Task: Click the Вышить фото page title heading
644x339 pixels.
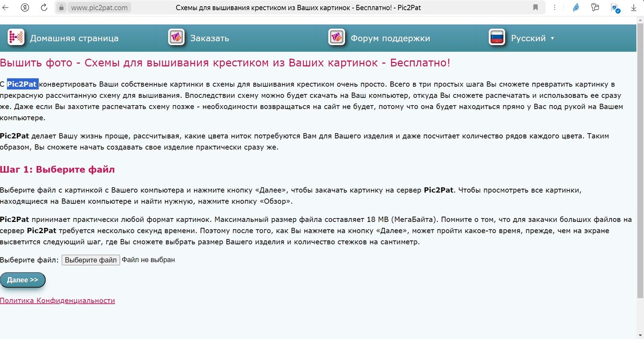Action: tap(225, 63)
